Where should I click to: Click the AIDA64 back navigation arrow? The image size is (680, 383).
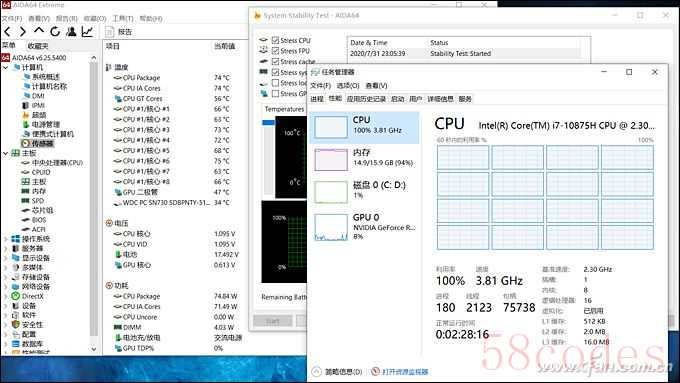pos(7,32)
